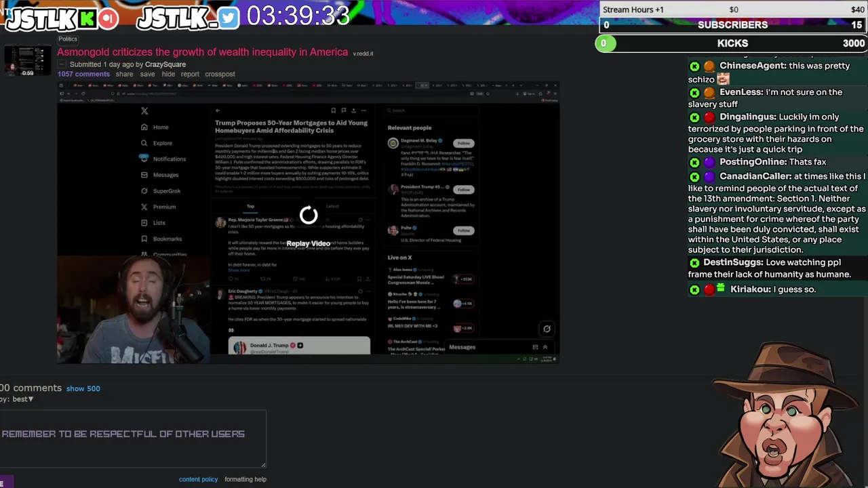The height and width of the screenshot is (488, 868).
Task: Select the Top tab in X feed
Action: point(250,206)
